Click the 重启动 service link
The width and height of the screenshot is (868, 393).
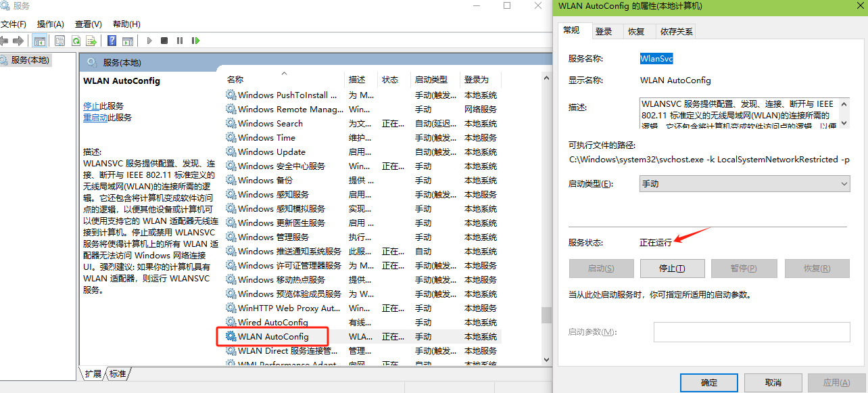(x=95, y=118)
